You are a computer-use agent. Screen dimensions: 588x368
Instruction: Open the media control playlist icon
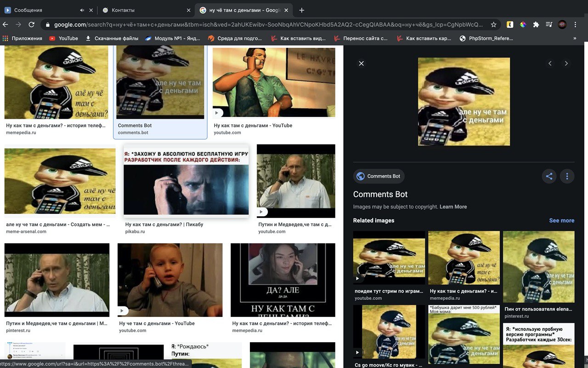[548, 24]
